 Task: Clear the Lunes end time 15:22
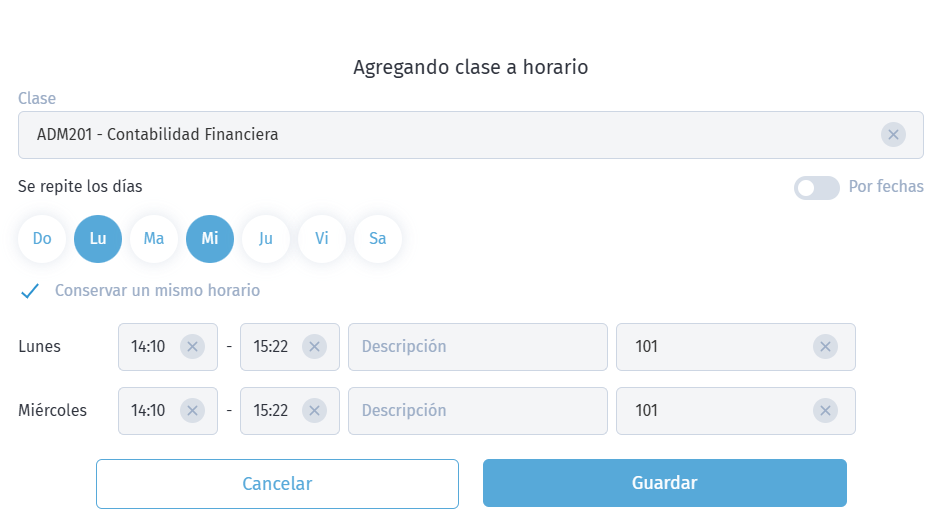tap(315, 347)
